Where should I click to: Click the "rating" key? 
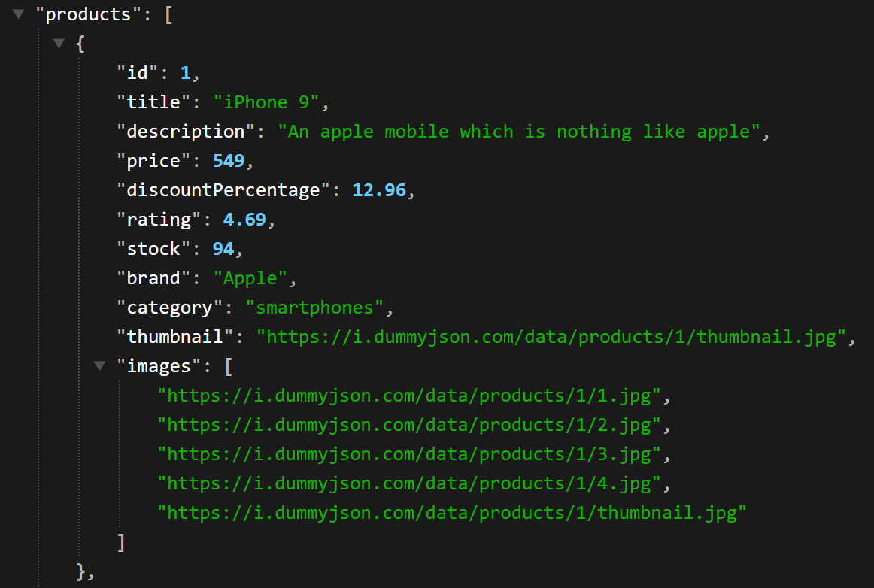click(x=158, y=220)
